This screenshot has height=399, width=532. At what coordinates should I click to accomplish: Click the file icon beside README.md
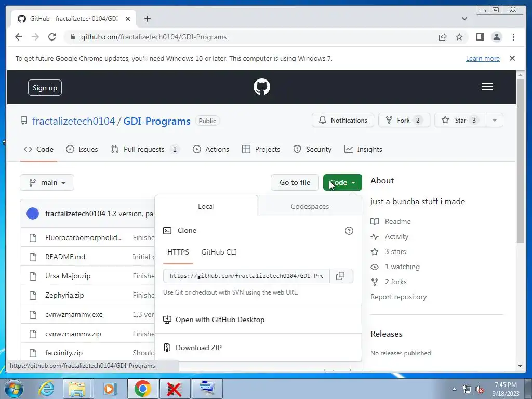(x=33, y=257)
